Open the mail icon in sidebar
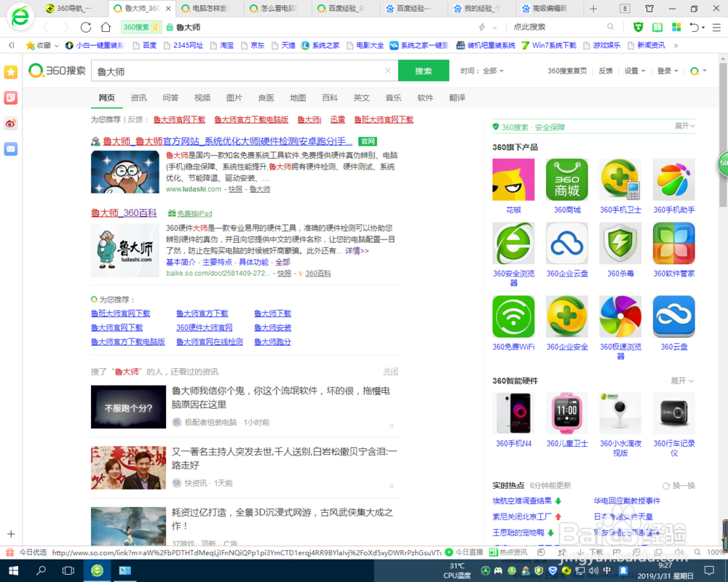 (x=11, y=149)
